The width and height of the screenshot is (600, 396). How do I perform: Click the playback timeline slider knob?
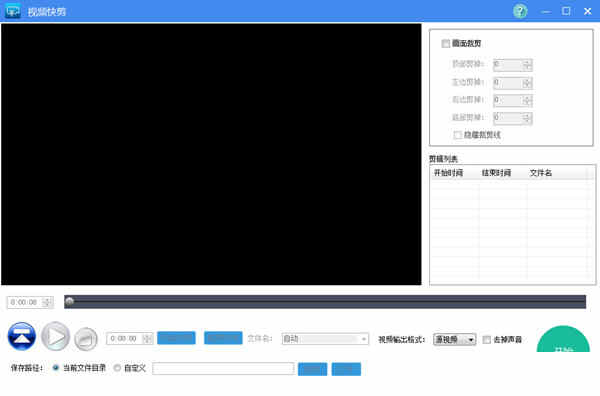69,301
